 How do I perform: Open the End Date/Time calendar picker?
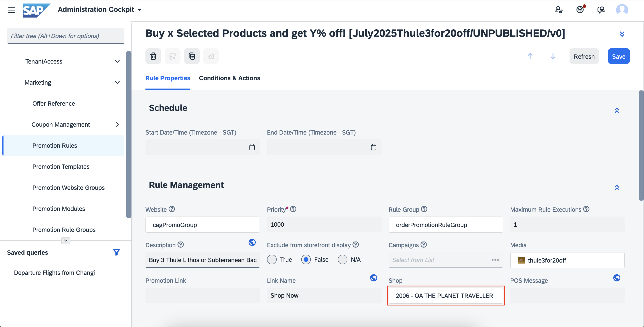point(373,147)
